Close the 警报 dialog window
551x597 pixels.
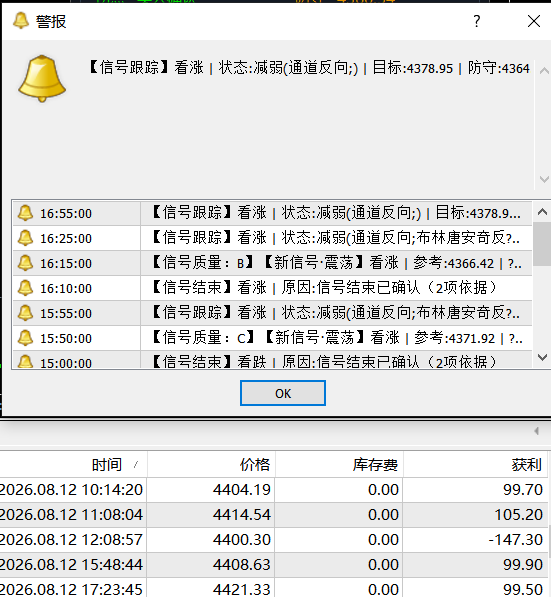click(534, 21)
